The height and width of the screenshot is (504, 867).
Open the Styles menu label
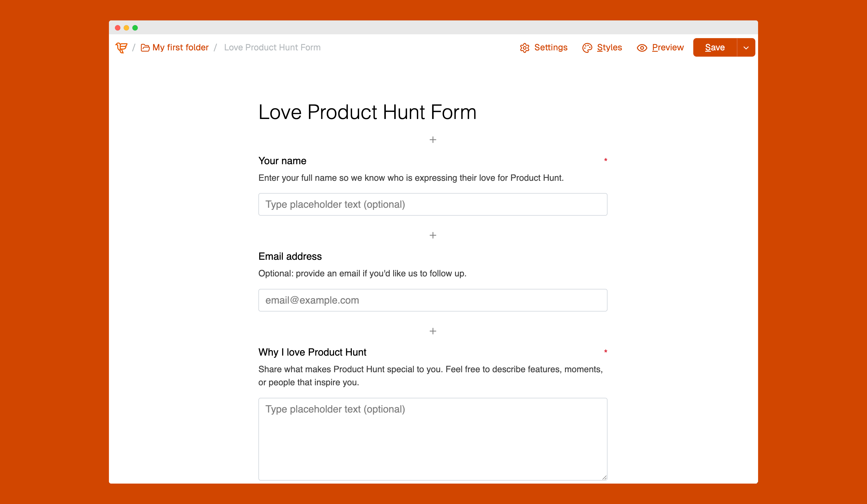click(x=609, y=47)
